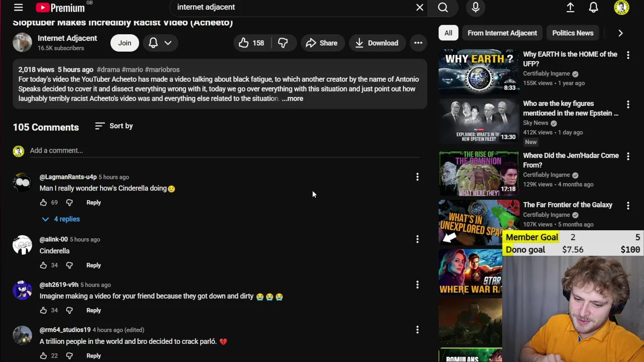Go to YouTube Premium home logo

60,8
